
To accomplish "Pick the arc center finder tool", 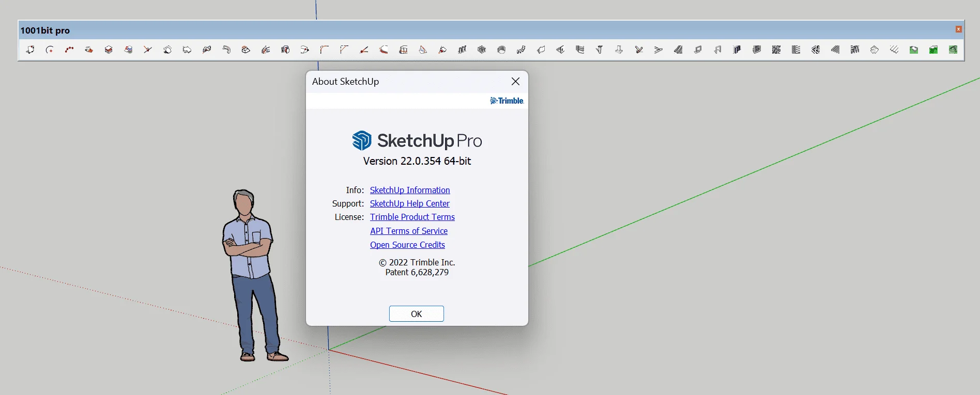I will pyautogui.click(x=50, y=50).
